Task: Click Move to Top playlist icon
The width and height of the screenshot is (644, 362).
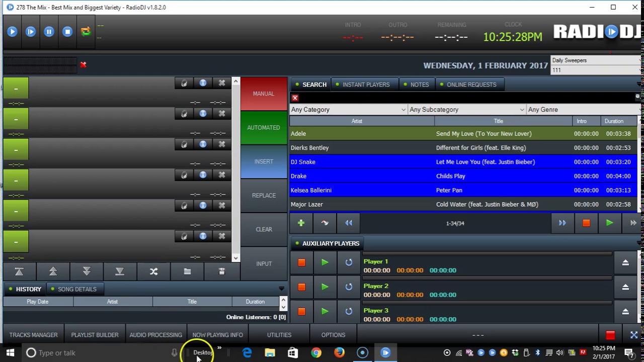Action: tap(19, 271)
